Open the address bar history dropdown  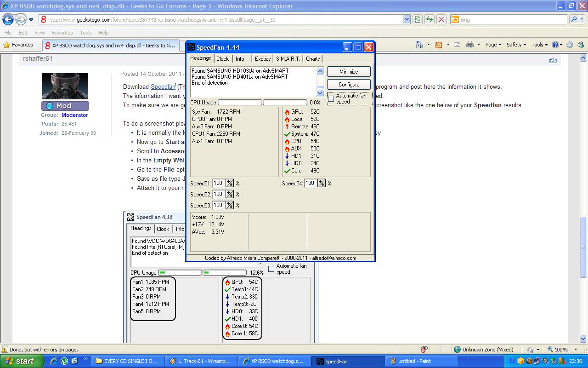coord(407,19)
